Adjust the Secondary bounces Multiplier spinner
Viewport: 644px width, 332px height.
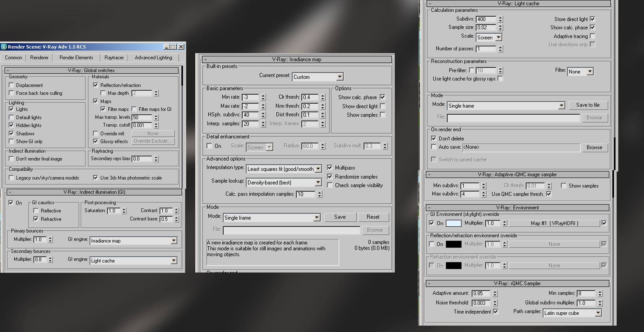point(50,260)
